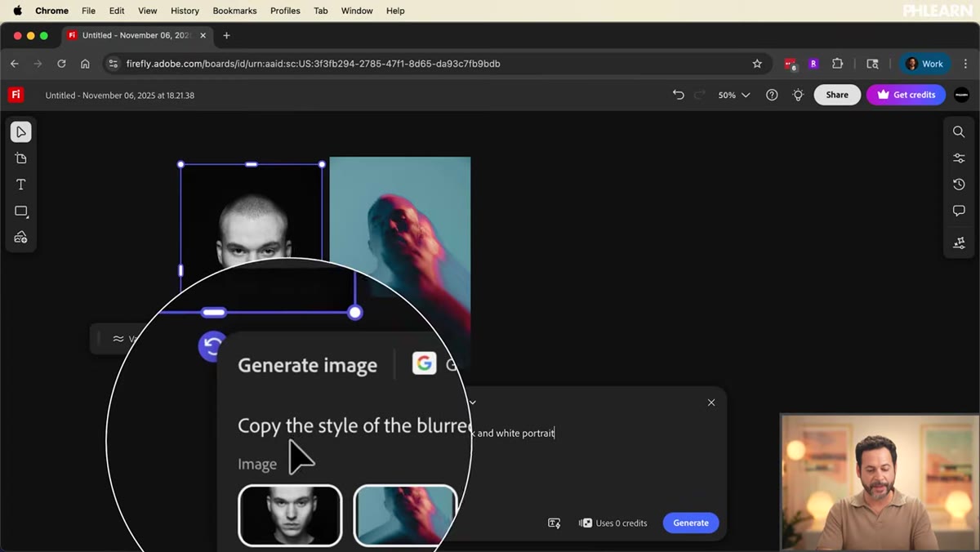Click the purple R extension

click(x=813, y=64)
